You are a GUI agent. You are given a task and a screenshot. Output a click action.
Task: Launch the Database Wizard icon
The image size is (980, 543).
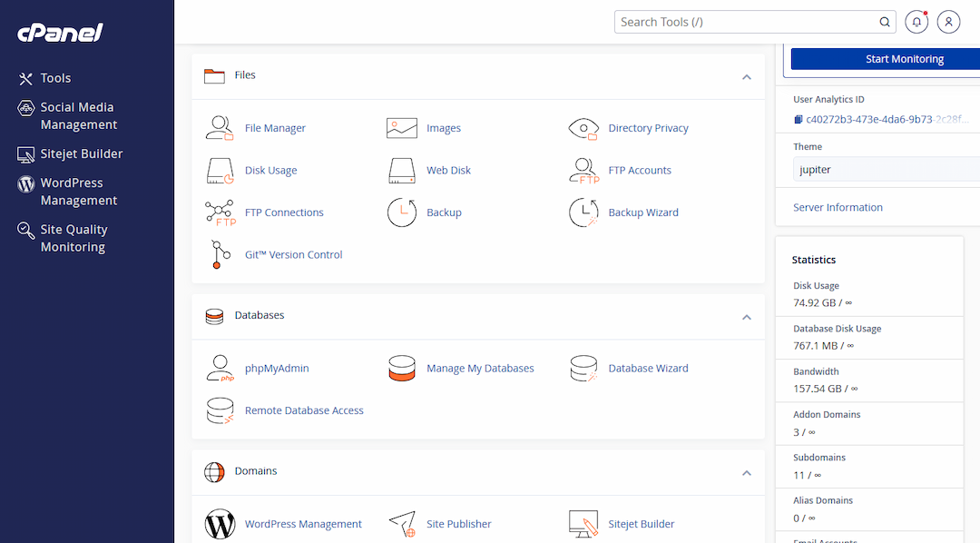[583, 369]
